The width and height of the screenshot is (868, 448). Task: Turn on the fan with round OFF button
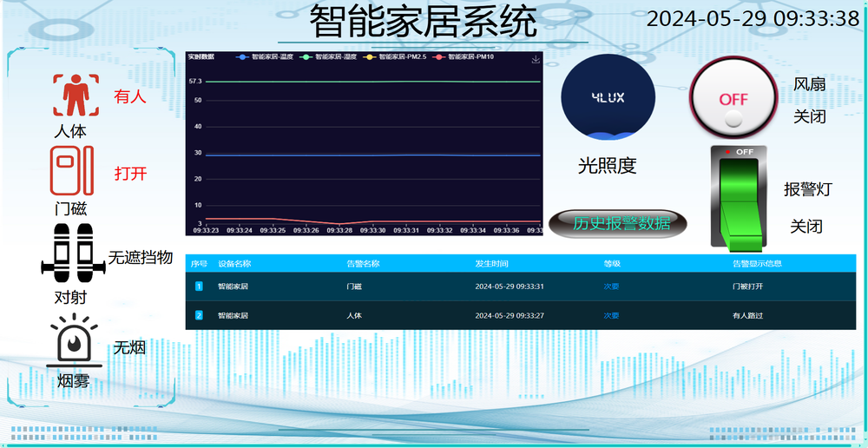pyautogui.click(x=733, y=100)
